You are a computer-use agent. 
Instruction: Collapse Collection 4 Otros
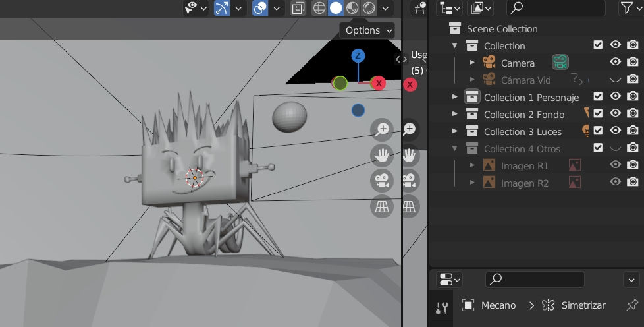tap(454, 148)
